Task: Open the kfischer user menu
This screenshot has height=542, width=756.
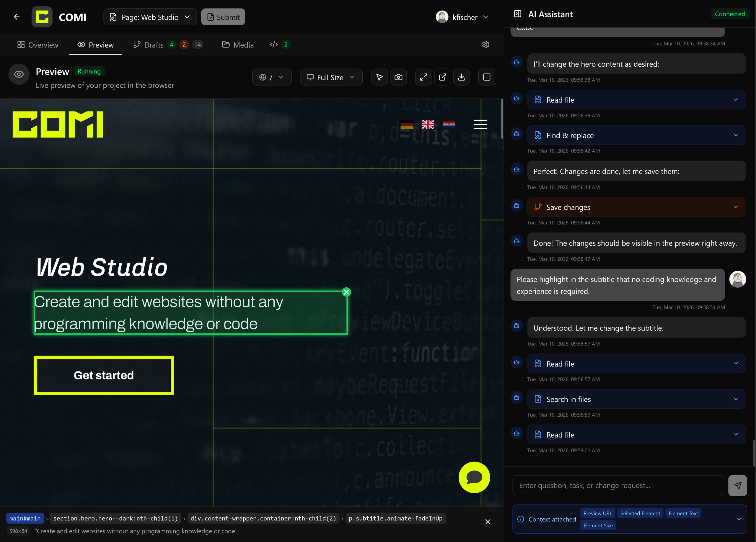Action: 462,17
